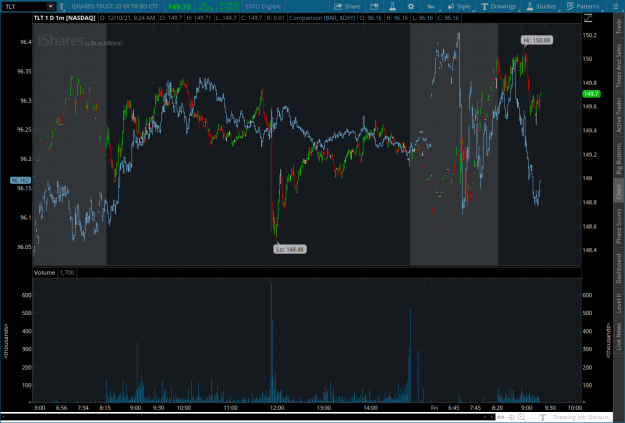Click the Comparison (BAR, $DXY) label

322,18
